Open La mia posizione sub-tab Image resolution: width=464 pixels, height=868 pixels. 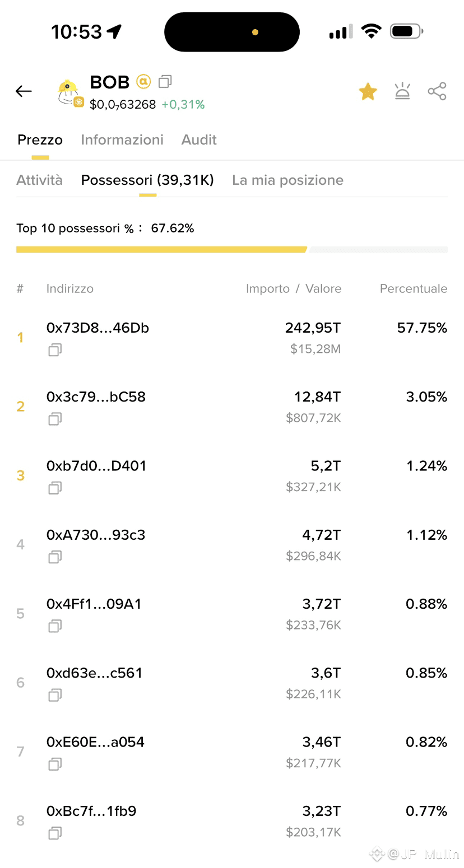click(287, 180)
